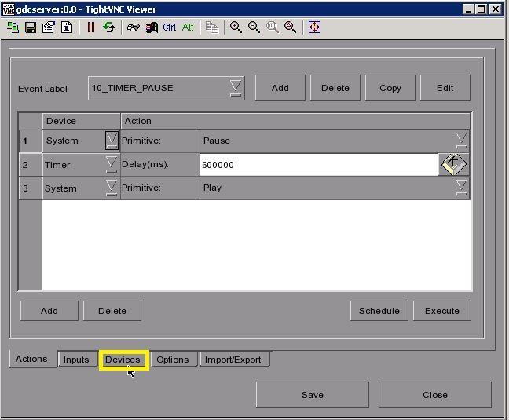Click the Event Label text
This screenshot has width=509, height=420.
pos(42,89)
